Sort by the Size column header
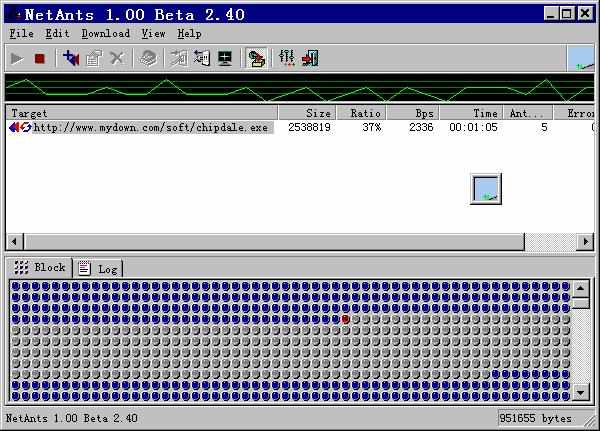The image size is (600, 431). [x=307, y=113]
